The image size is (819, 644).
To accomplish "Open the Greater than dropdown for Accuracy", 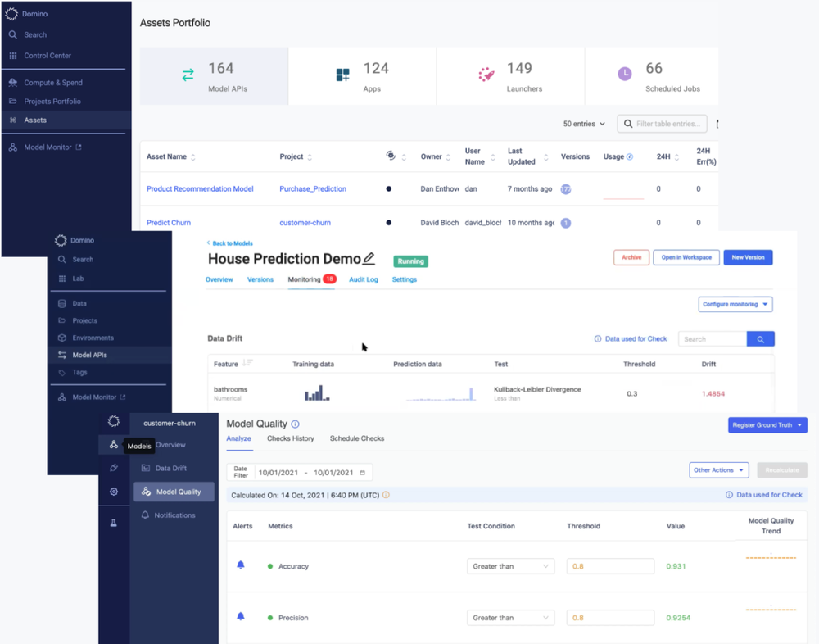I will tap(510, 566).
